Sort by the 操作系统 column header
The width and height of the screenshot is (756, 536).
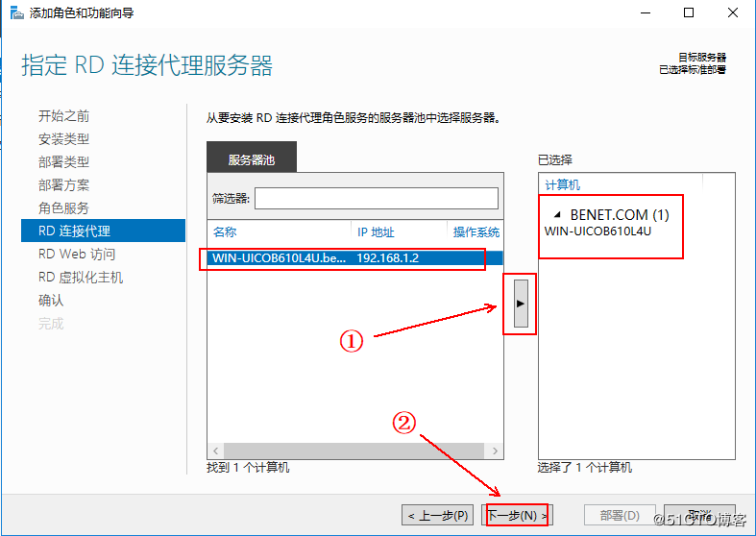476,232
